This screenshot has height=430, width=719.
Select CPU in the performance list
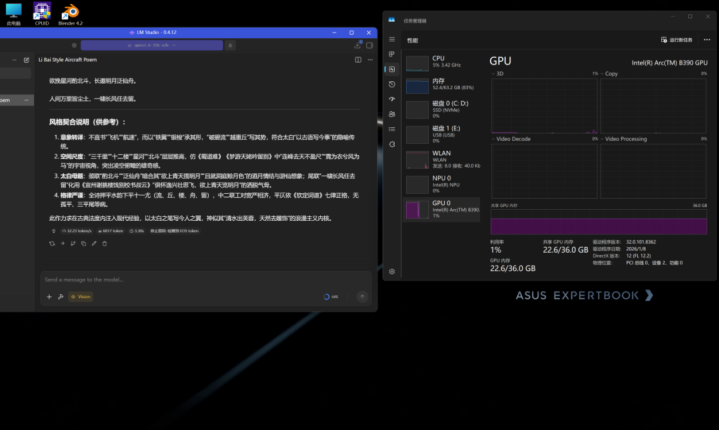pyautogui.click(x=442, y=63)
